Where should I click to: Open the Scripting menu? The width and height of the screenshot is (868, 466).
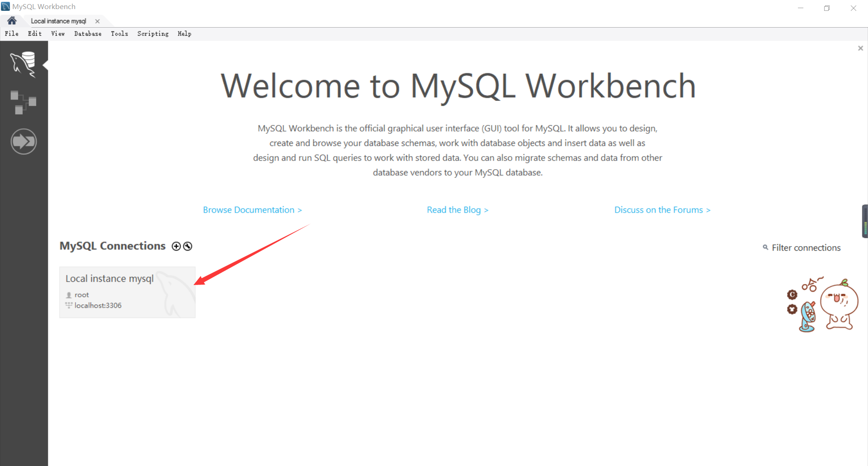click(153, 33)
